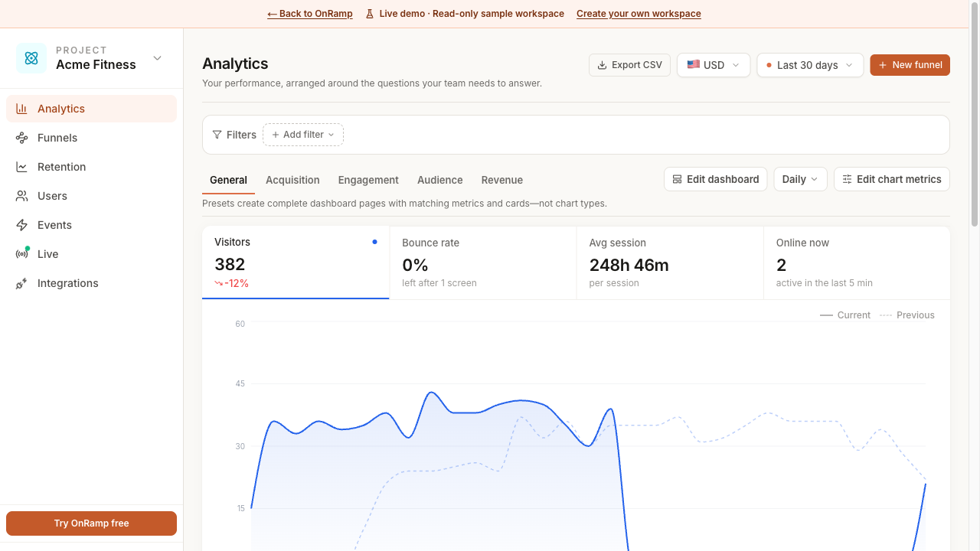Click the Live broadcast icon
Screen dimensions: 980x551
pyautogui.click(x=22, y=254)
